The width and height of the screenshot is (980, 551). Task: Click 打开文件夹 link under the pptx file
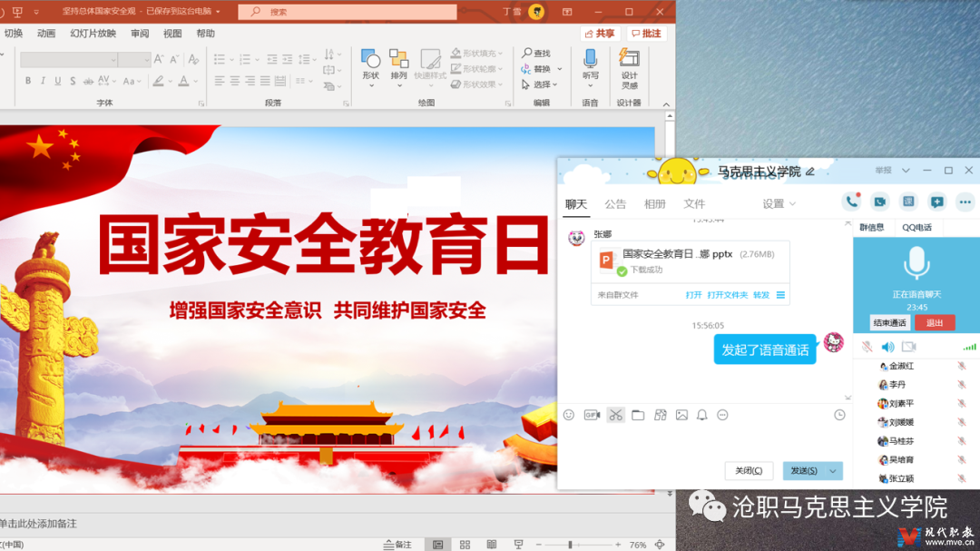click(727, 295)
